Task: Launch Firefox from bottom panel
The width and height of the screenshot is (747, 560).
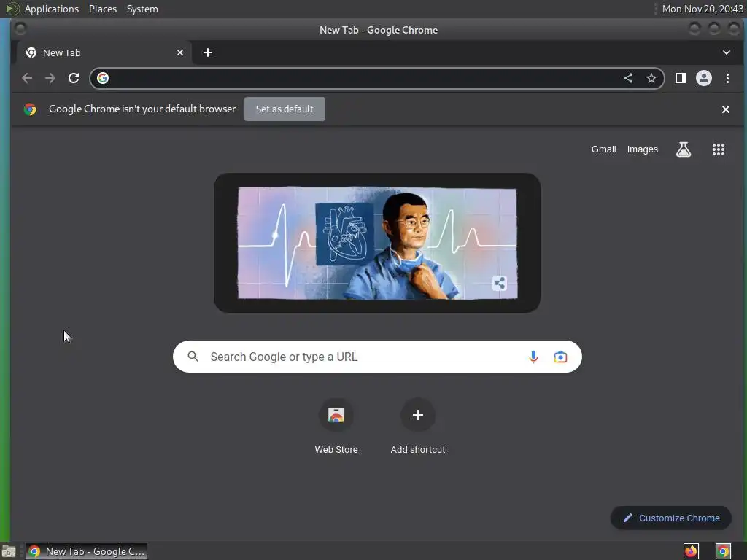Action: 691,551
